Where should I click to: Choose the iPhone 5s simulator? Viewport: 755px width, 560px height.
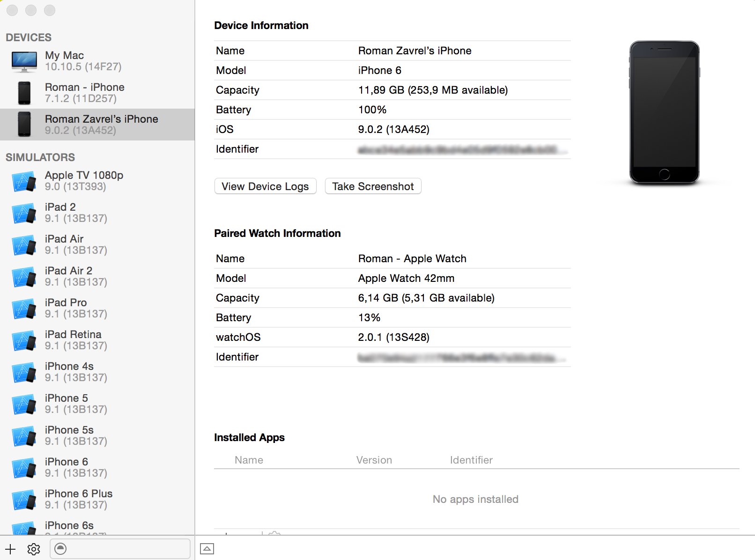click(x=97, y=435)
